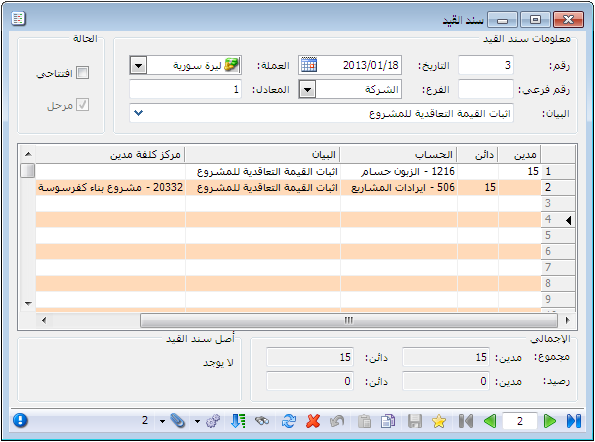595x442 pixels.
Task: Click the blue refresh arrows icon
Action: click(289, 421)
